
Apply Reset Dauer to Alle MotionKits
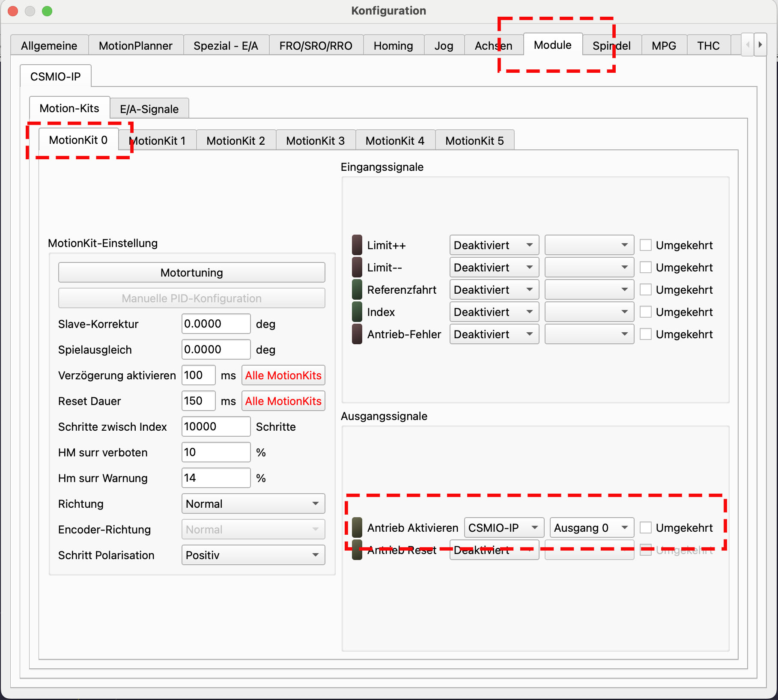[x=283, y=401]
